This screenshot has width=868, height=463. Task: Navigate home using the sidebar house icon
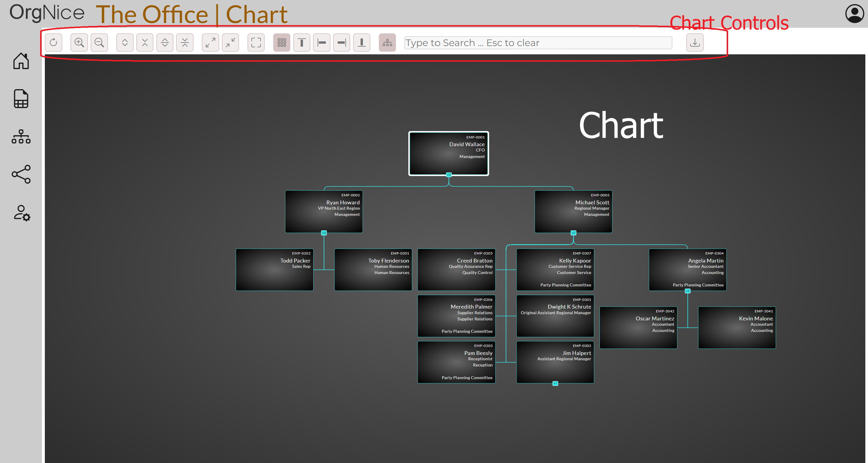[x=21, y=61]
